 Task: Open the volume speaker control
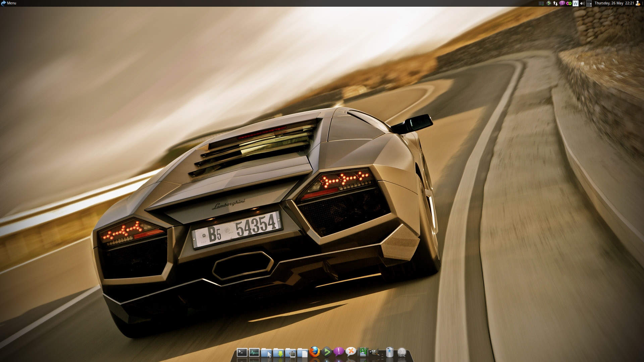pyautogui.click(x=583, y=3)
